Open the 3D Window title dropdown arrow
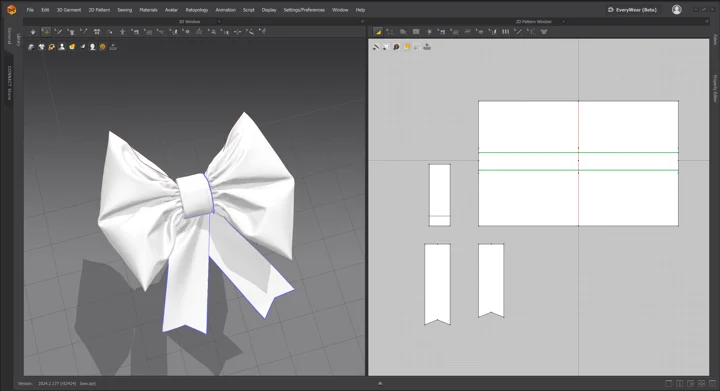Viewport: 720px width, 391px height. coord(219,22)
